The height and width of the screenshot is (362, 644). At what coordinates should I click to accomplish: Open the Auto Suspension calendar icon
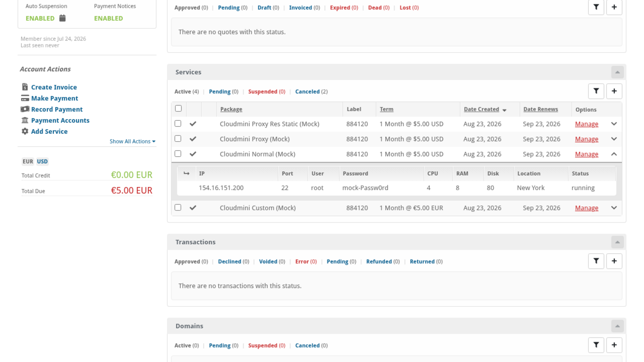tap(62, 18)
